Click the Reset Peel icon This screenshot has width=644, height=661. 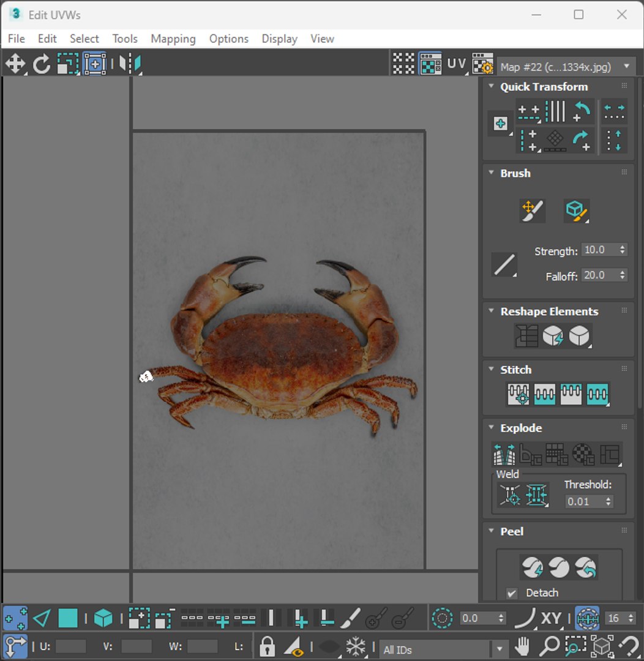(585, 567)
